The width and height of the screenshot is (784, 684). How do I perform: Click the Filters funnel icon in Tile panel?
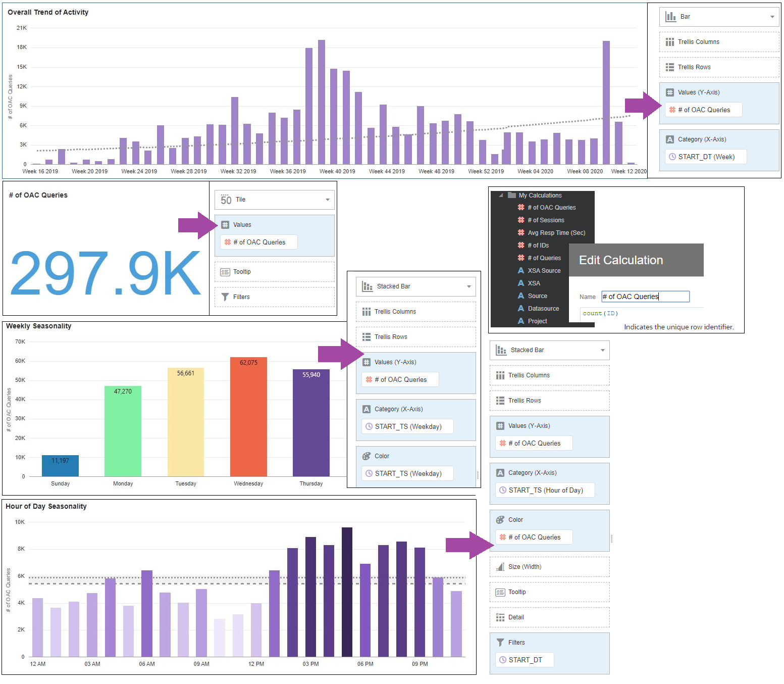click(x=225, y=297)
